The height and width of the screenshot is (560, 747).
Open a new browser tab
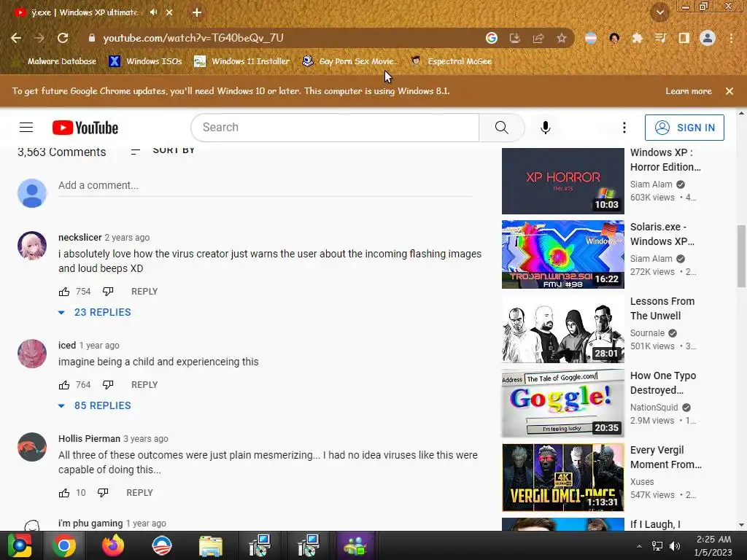(x=197, y=12)
